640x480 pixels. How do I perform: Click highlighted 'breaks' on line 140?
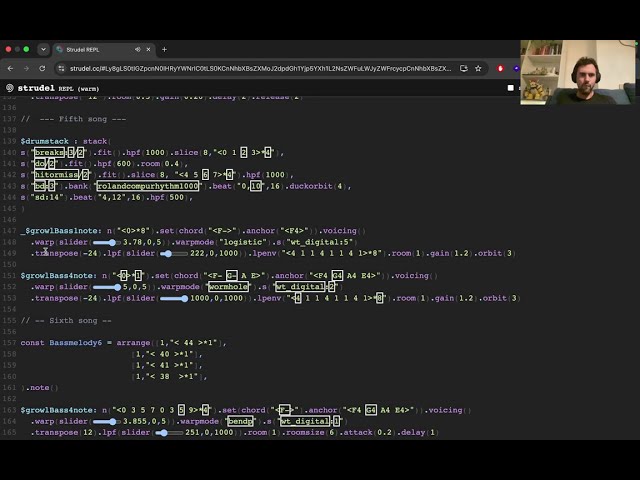coord(49,153)
